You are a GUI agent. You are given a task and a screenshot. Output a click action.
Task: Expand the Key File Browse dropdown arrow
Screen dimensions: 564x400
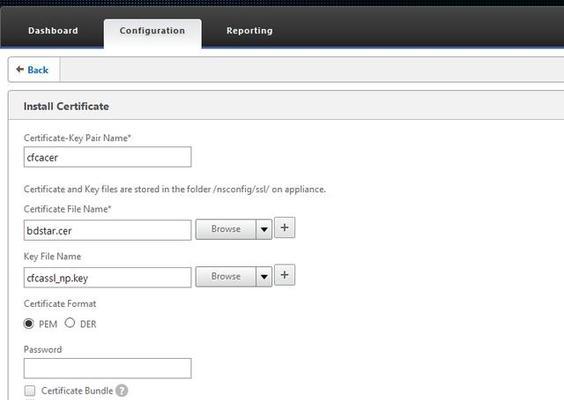tap(264, 277)
